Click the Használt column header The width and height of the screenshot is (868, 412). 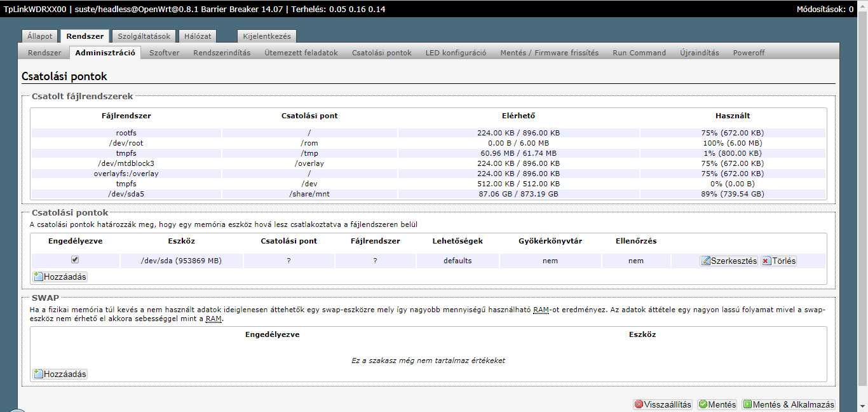(733, 116)
